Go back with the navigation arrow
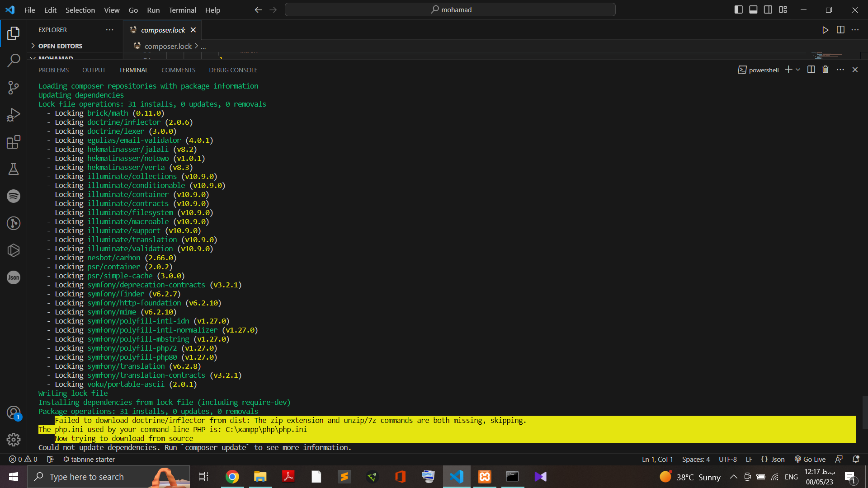Viewport: 868px width, 488px height. coord(258,9)
